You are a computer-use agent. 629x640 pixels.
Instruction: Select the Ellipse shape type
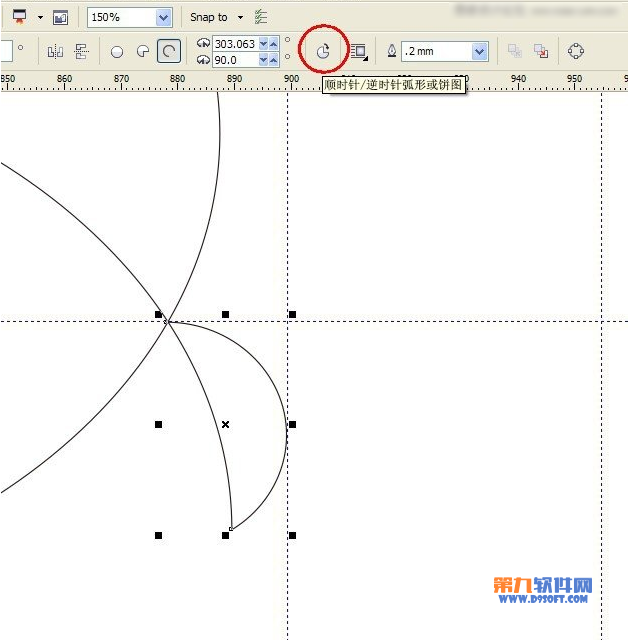coord(117,52)
